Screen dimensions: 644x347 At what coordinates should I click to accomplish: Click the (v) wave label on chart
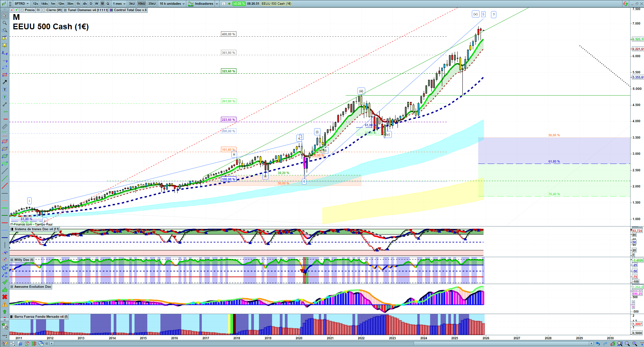(x=476, y=14)
